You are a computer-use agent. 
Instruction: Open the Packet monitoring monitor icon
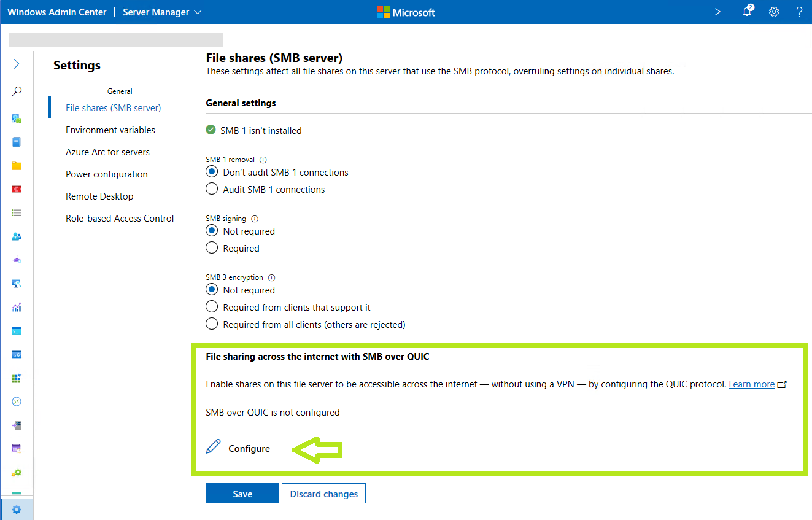click(x=17, y=284)
